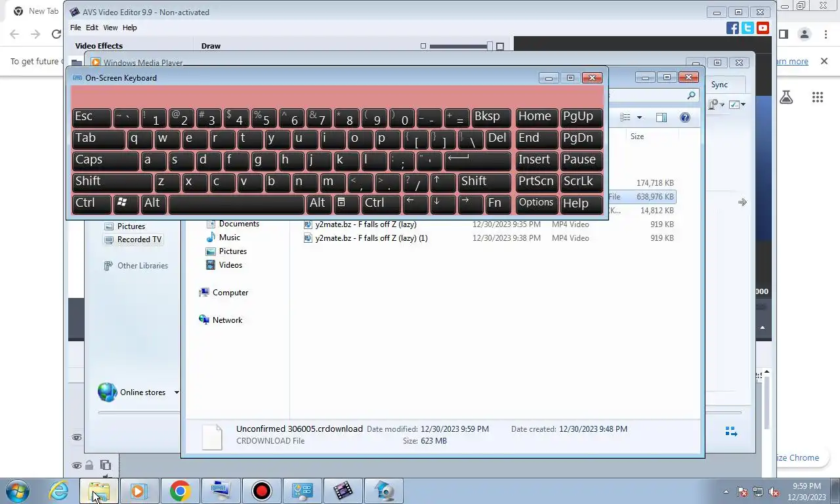840x504 pixels.
Task: Open the AVS Help menu
Action: click(130, 28)
